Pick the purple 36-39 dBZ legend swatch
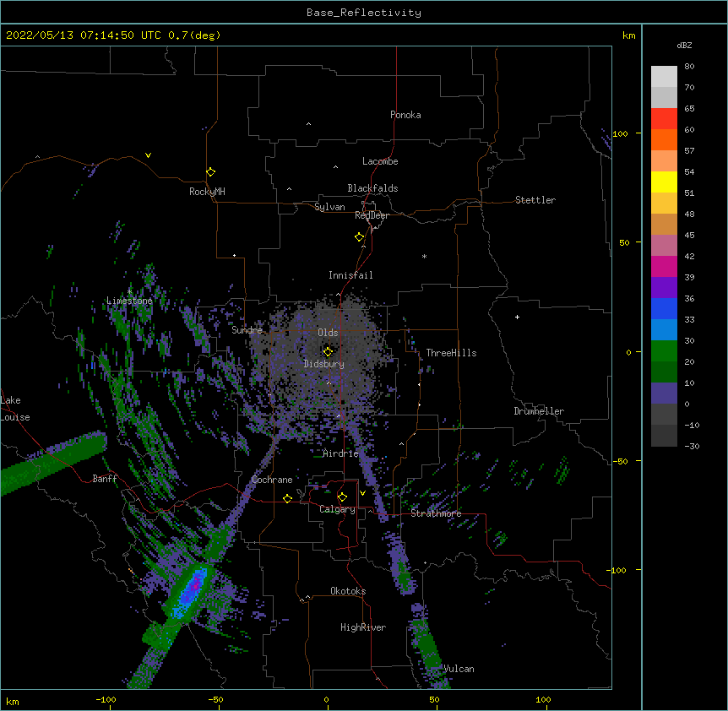Viewport: 728px width, 711px height. (x=664, y=287)
